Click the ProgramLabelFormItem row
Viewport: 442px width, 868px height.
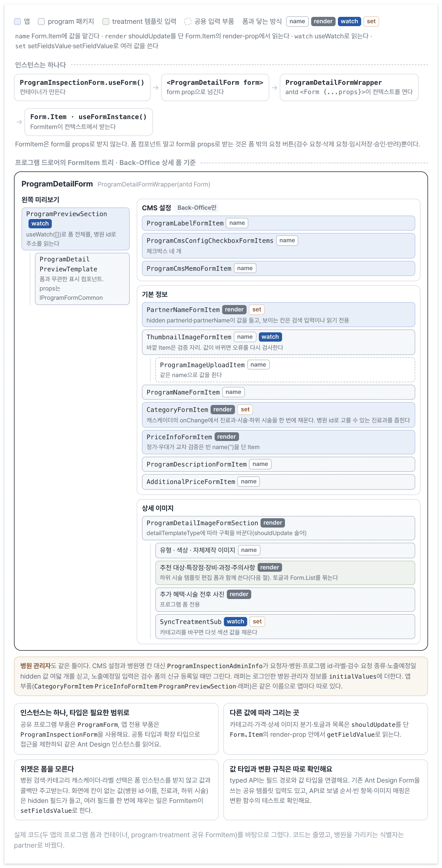[x=278, y=223]
